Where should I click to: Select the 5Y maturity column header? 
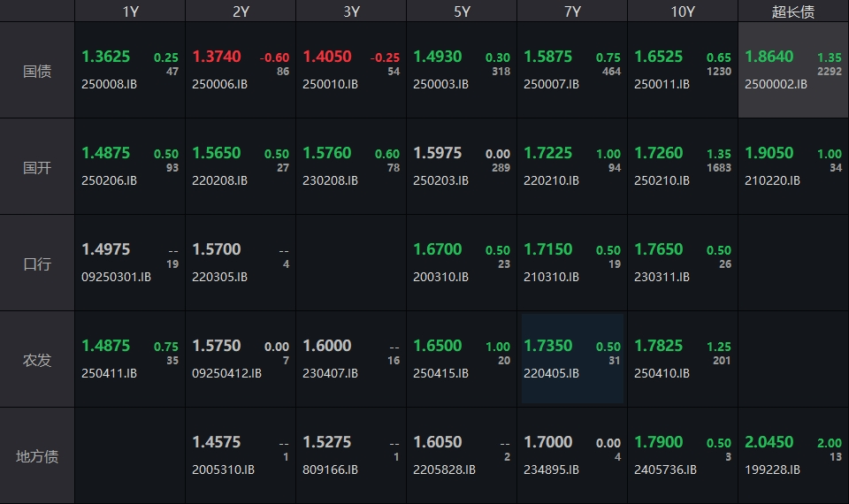(x=462, y=11)
